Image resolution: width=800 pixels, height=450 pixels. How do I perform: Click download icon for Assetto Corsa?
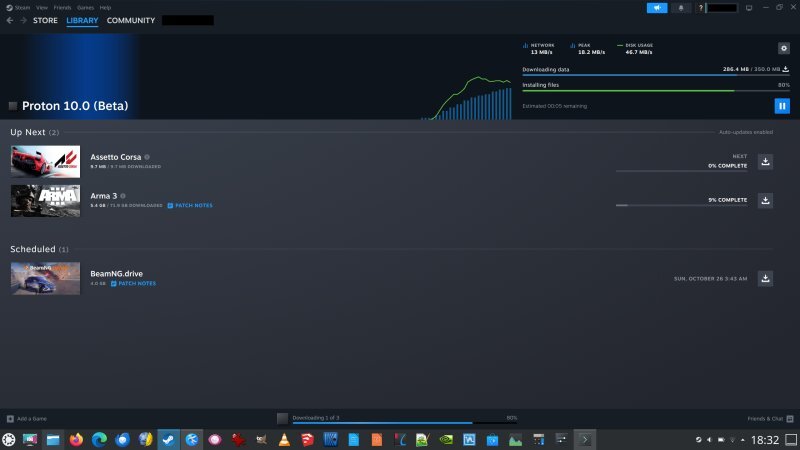(x=765, y=161)
